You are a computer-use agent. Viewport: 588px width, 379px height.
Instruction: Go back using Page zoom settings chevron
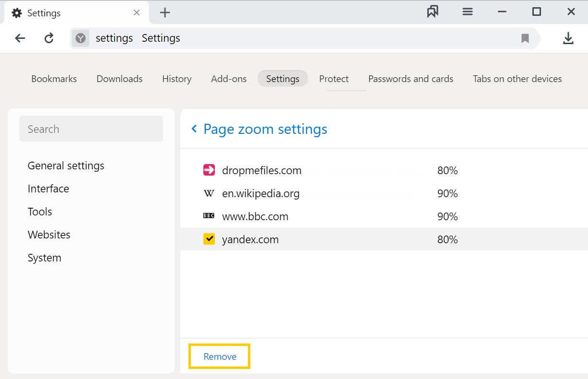click(x=194, y=129)
